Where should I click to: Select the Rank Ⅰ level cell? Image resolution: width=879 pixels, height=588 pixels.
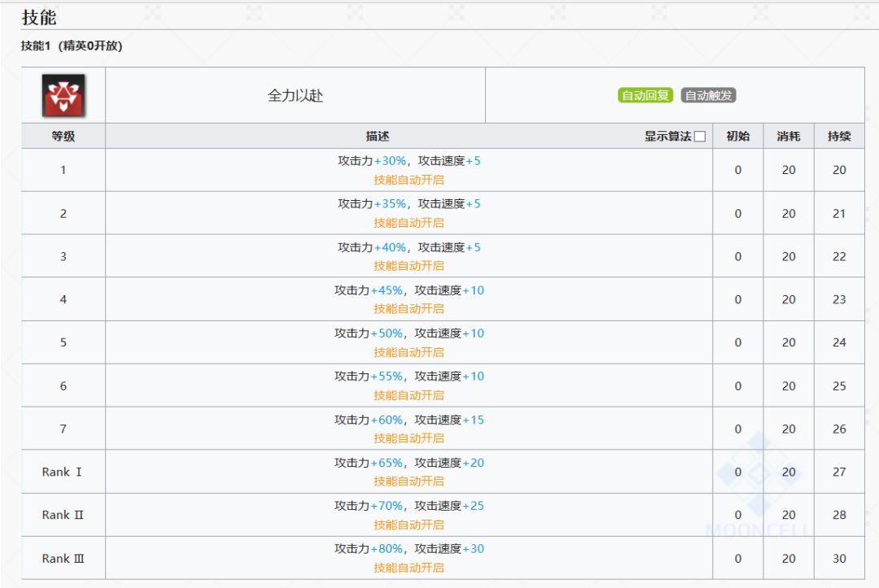[63, 472]
